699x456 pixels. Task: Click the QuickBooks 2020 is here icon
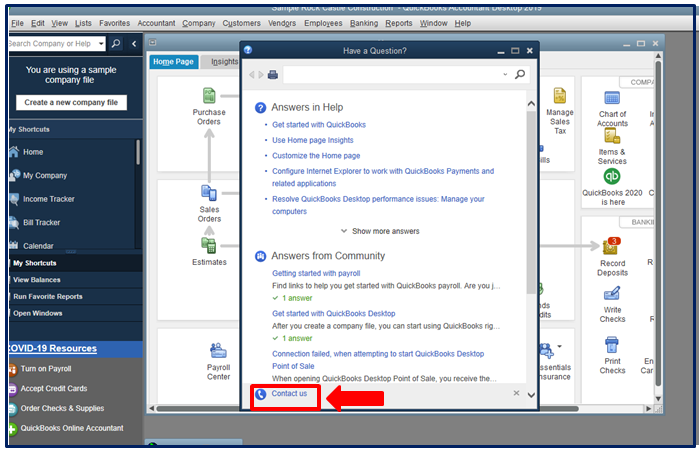point(612,177)
